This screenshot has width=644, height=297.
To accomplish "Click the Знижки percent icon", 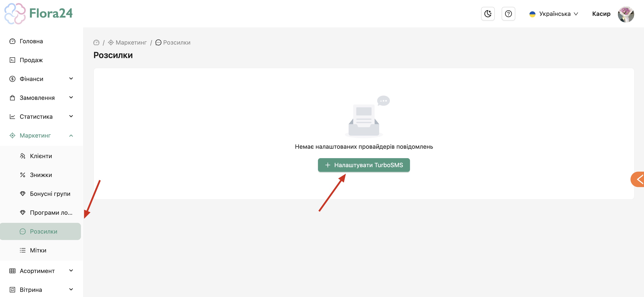I will 22,175.
